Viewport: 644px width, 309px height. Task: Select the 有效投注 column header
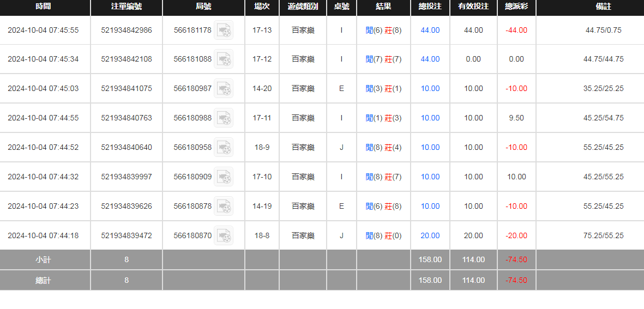point(473,7)
